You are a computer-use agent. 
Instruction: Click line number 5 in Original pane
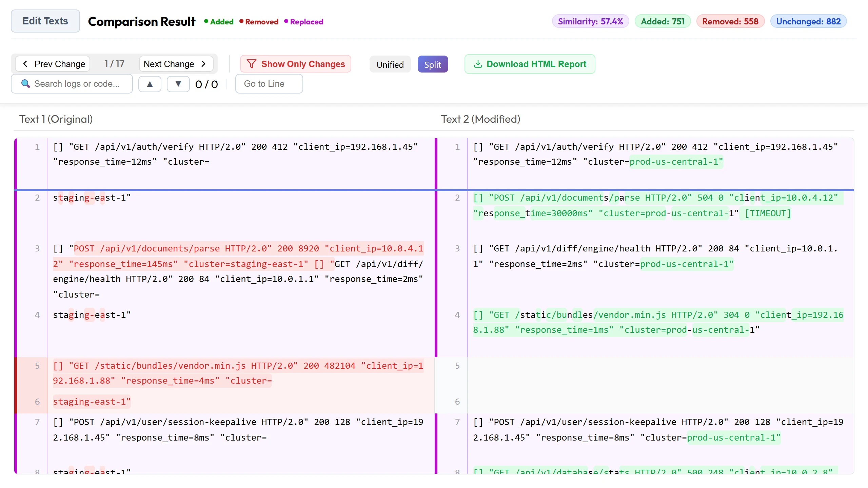[37, 366]
